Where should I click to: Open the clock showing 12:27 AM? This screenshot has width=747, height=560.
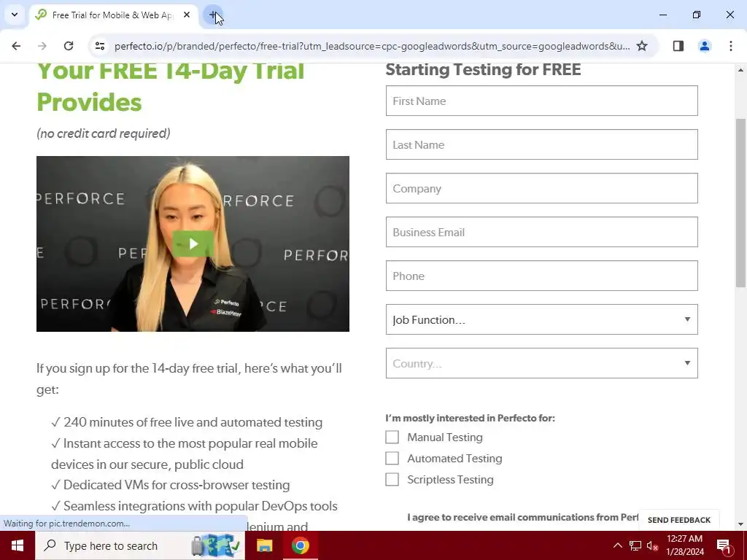[684, 545]
